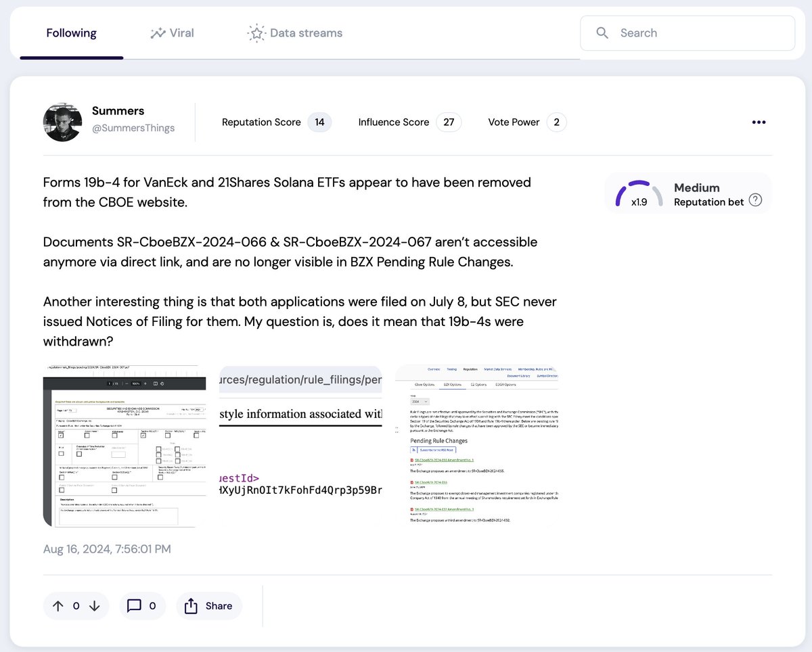Click the x1.9 reputation bet gauge

pos(639,193)
